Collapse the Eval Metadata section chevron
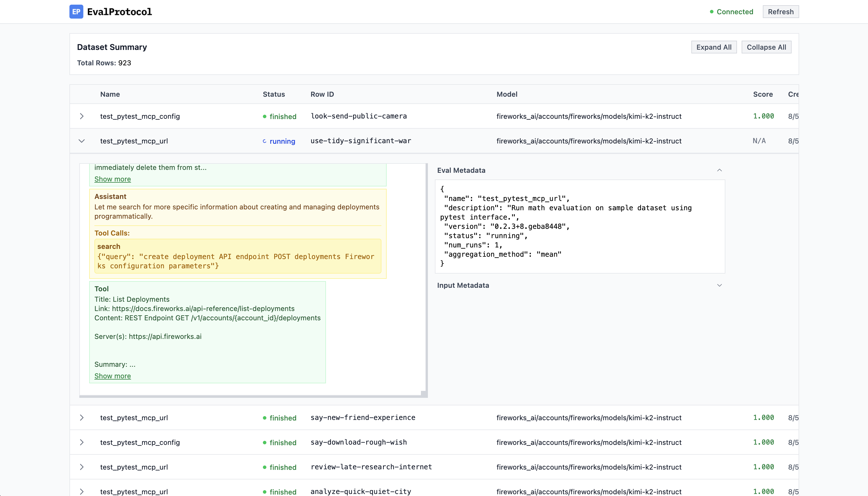The width and height of the screenshot is (868, 496). coord(719,170)
